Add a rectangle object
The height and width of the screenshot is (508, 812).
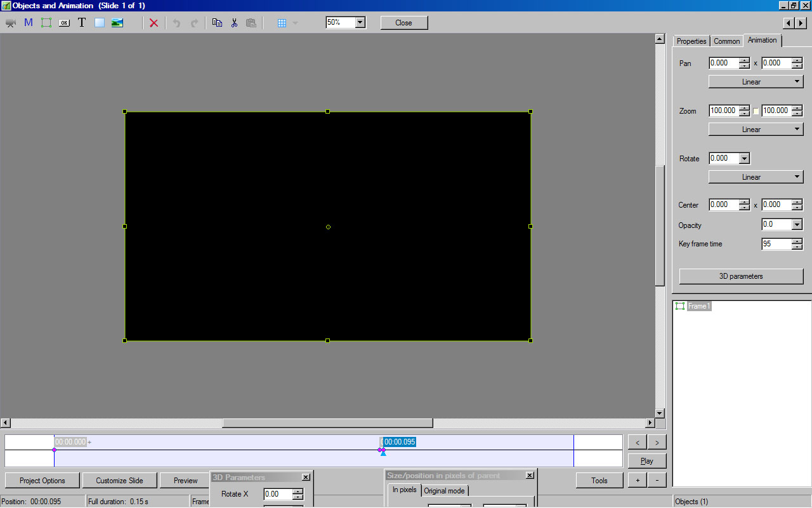(x=100, y=23)
